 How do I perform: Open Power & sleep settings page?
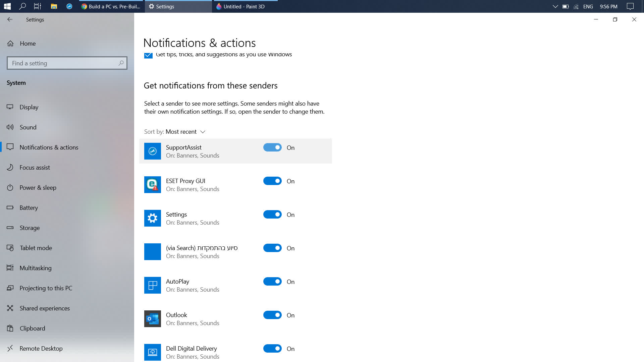pyautogui.click(x=67, y=187)
